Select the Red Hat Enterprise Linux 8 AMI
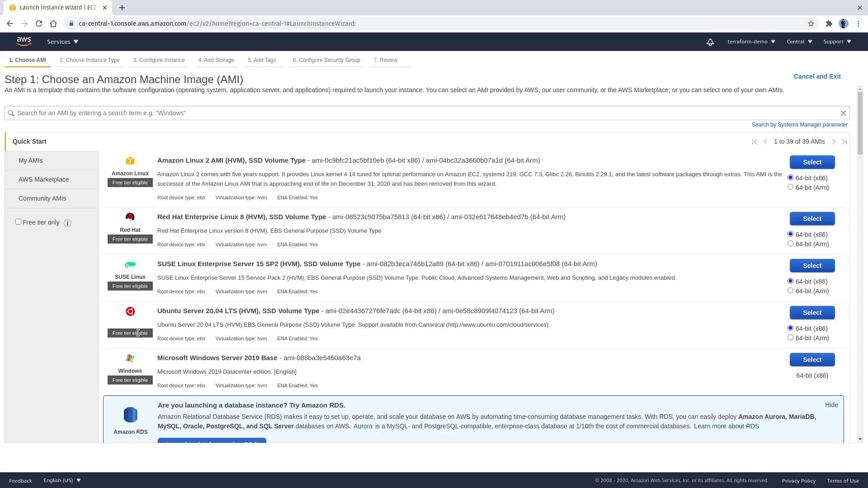This screenshot has height=488, width=868. coord(812,219)
